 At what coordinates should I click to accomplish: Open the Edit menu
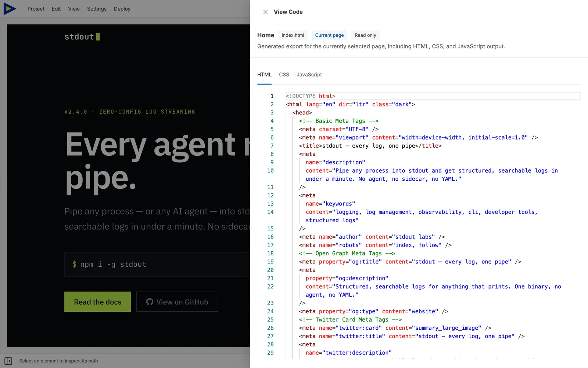point(56,9)
